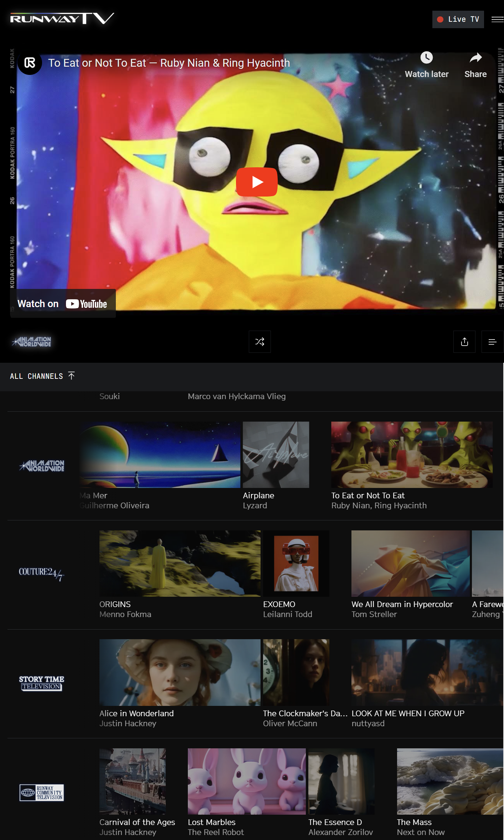Click the up arrow beside All Channels
Image resolution: width=504 pixels, height=840 pixels.
point(71,376)
